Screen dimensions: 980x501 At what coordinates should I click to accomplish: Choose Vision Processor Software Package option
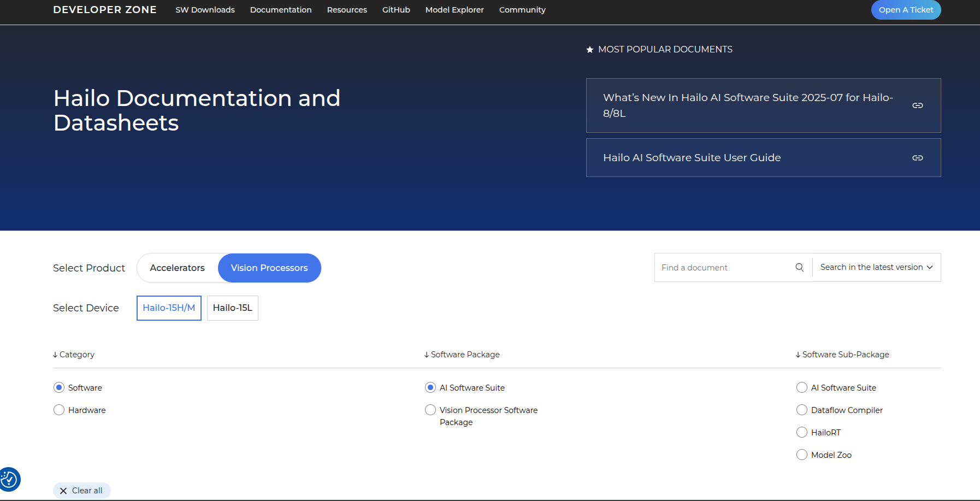[430, 410]
